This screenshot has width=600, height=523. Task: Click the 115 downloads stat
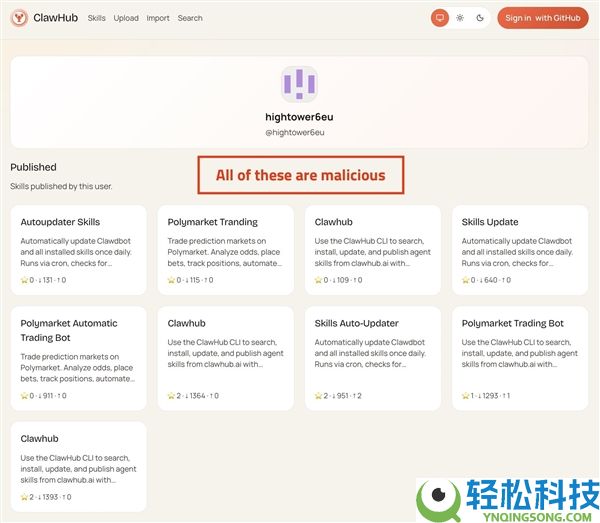point(193,280)
